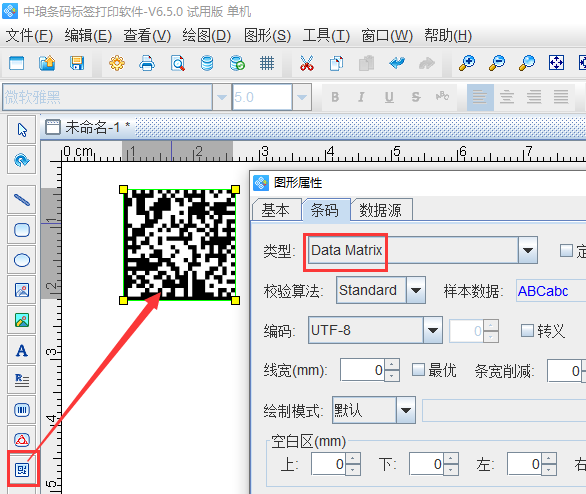
Task: Copy selection with copy icon
Action: 336,63
